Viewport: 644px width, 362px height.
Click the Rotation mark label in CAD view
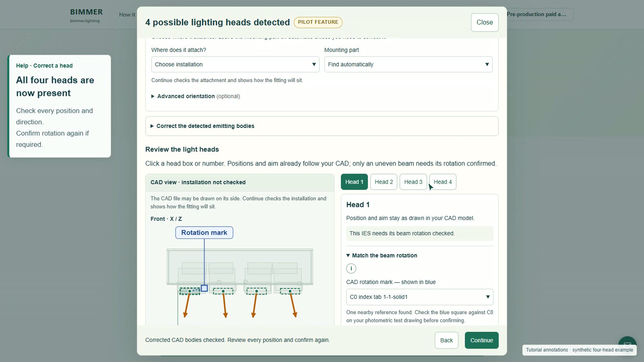coord(204,233)
